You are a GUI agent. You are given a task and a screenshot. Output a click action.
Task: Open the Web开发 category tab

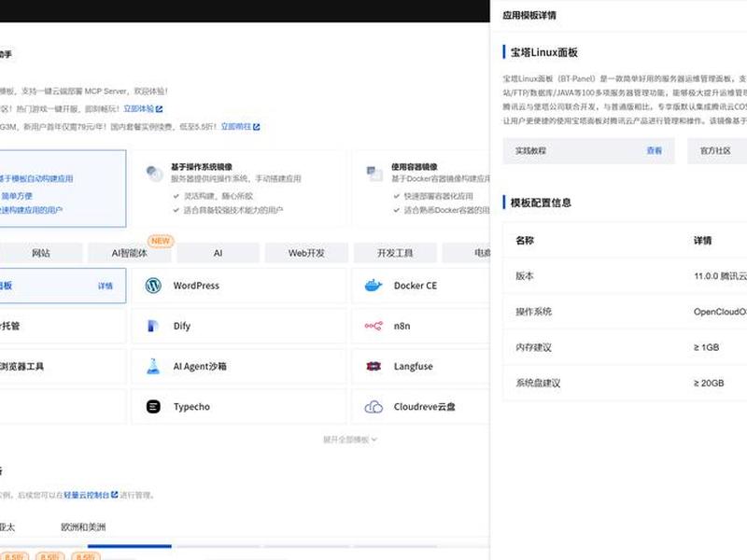tap(306, 253)
